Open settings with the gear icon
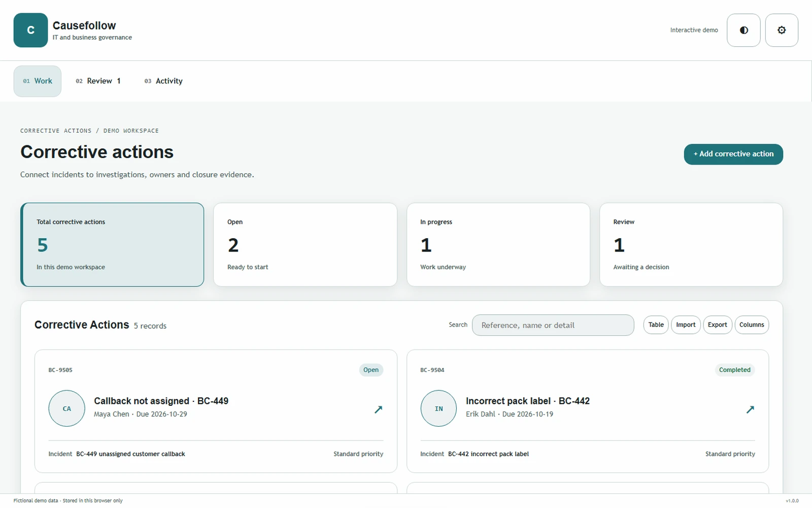This screenshot has width=812, height=508. pos(782,30)
